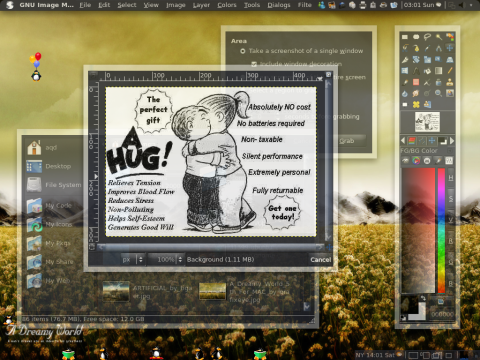
Task: Select the Blur/Sharpen droplet tool
Action: 405,93
